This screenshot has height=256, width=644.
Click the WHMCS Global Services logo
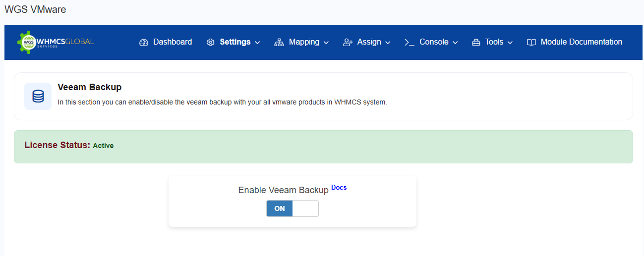[56, 42]
